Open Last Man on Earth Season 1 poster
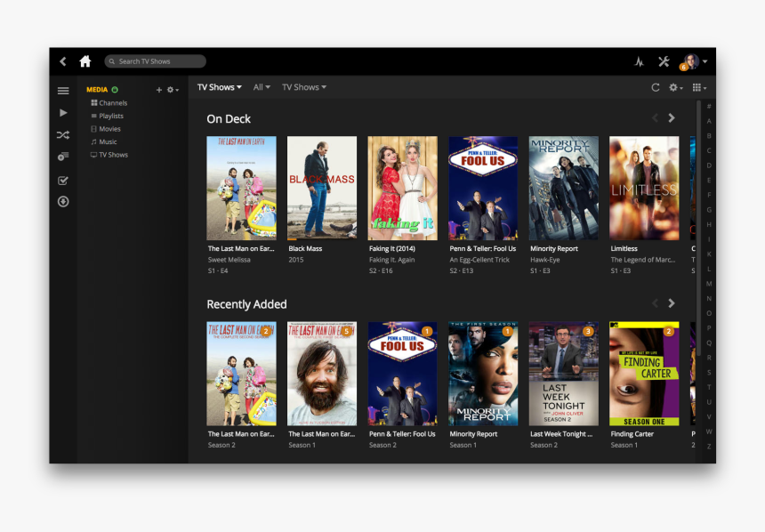 (322, 374)
